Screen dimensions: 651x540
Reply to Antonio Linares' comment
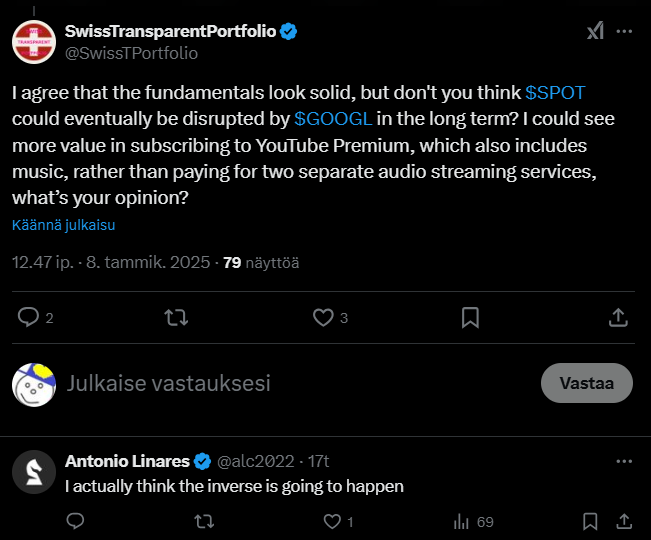click(75, 521)
